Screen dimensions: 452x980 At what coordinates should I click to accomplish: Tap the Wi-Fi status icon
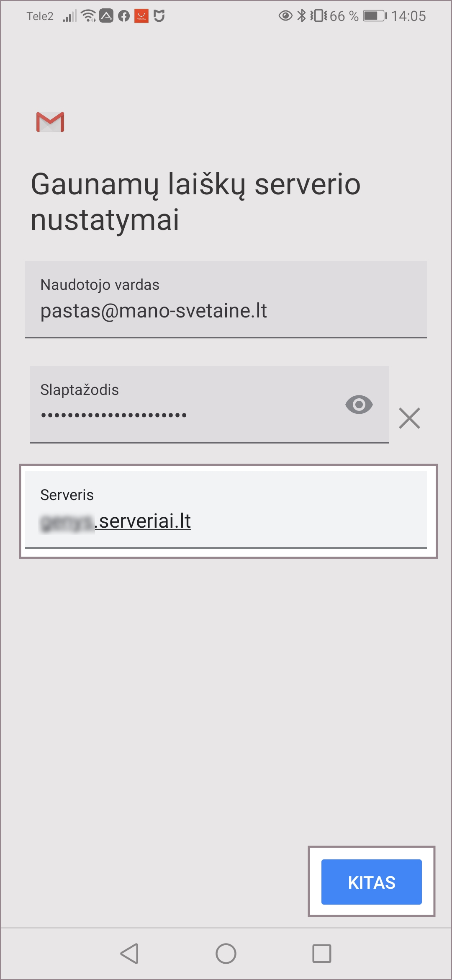click(88, 16)
